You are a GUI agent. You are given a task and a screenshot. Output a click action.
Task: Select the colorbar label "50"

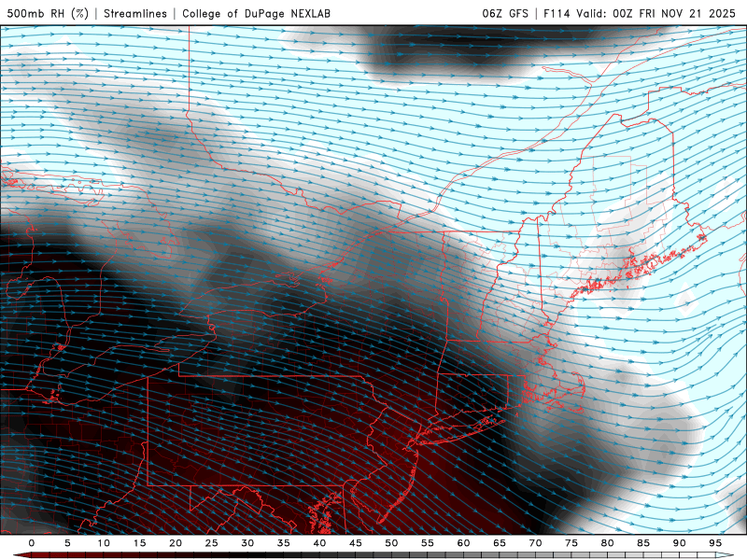click(x=391, y=543)
